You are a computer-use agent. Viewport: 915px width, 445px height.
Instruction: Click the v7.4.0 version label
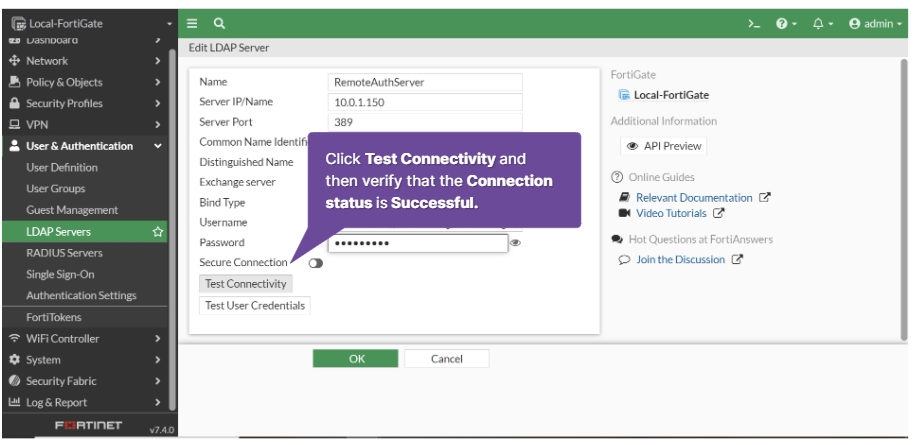(162, 430)
